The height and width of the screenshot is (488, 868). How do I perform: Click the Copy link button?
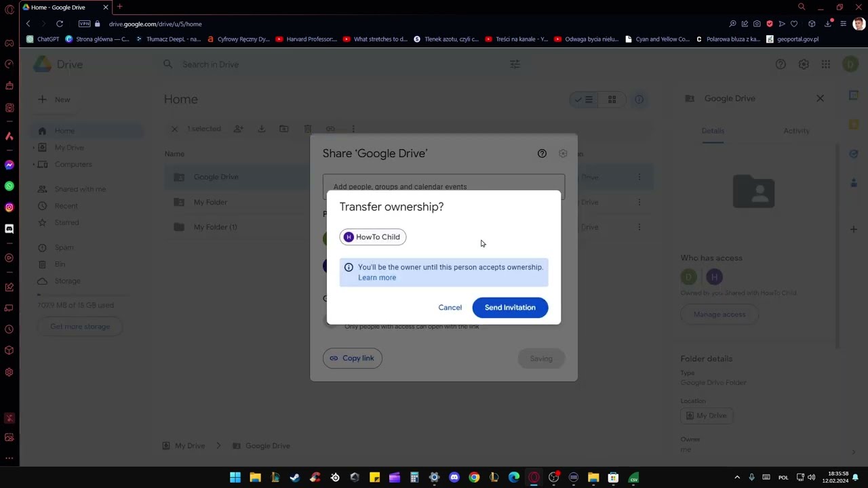353,358
